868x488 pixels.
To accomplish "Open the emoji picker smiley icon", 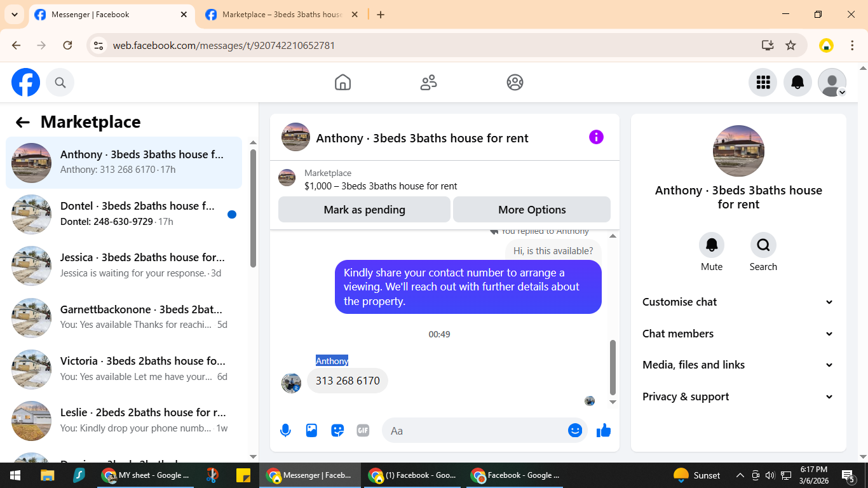I will [575, 430].
